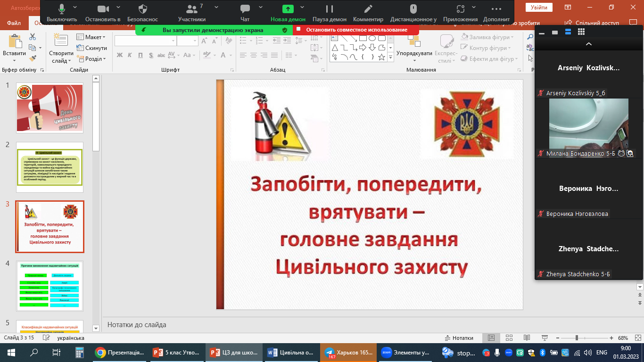Open Упорядкувати arrange dropdown
The width and height of the screenshot is (644, 362).
tap(414, 49)
